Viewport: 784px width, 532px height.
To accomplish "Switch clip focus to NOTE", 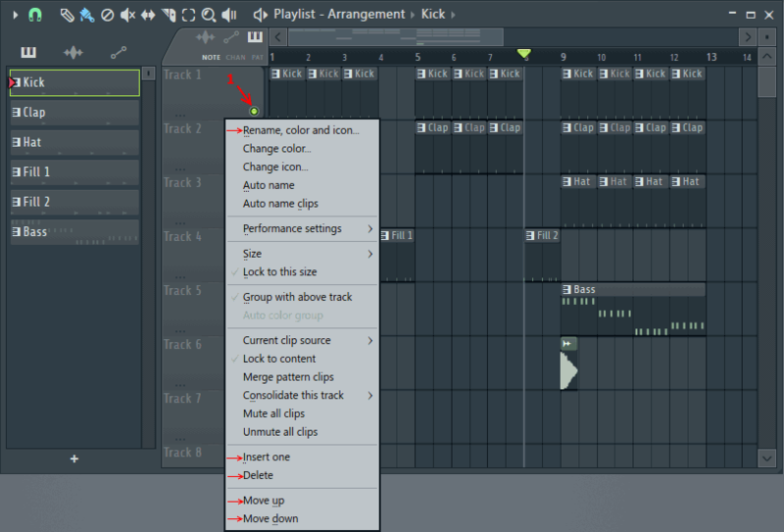I will [x=211, y=58].
